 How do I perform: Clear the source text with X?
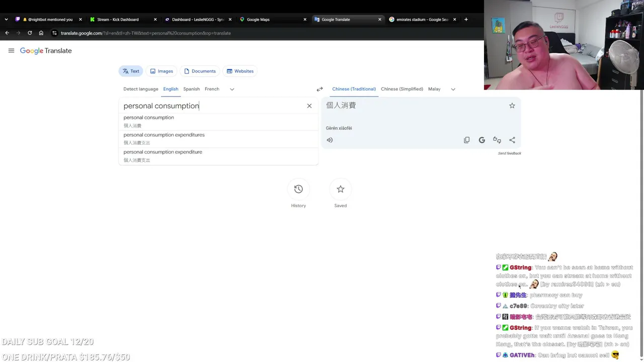point(309,106)
